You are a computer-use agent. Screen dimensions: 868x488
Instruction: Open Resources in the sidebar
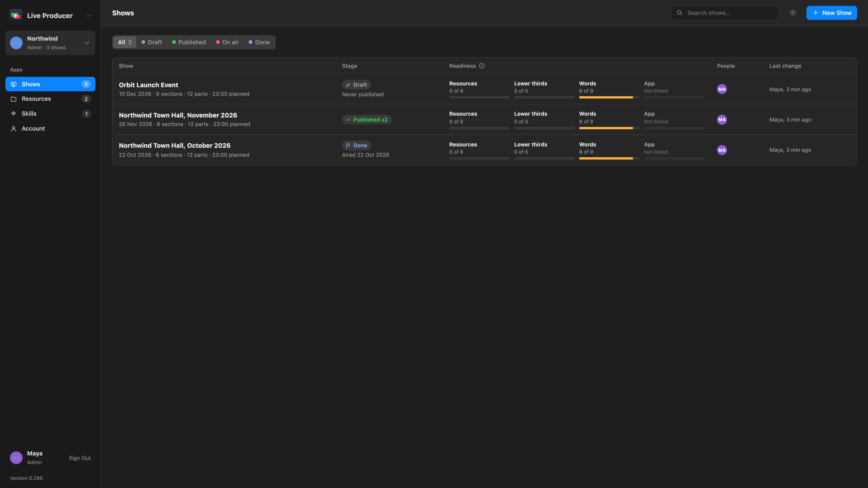tap(50, 99)
